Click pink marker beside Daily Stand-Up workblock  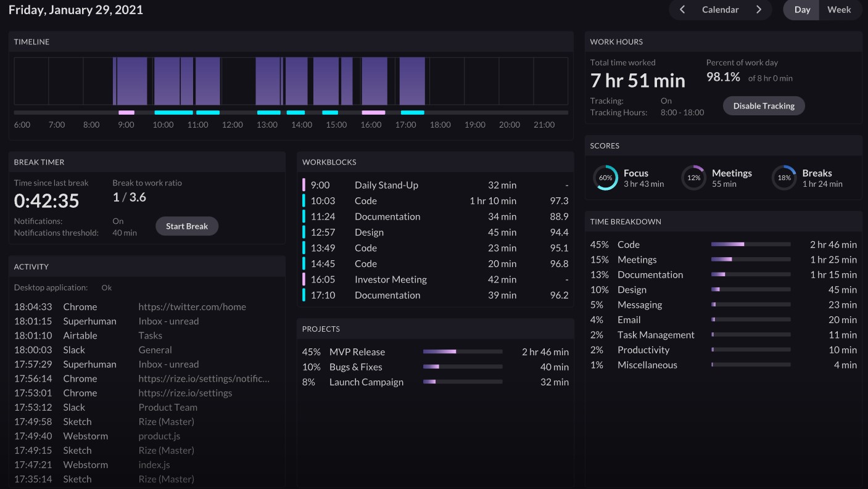(304, 185)
